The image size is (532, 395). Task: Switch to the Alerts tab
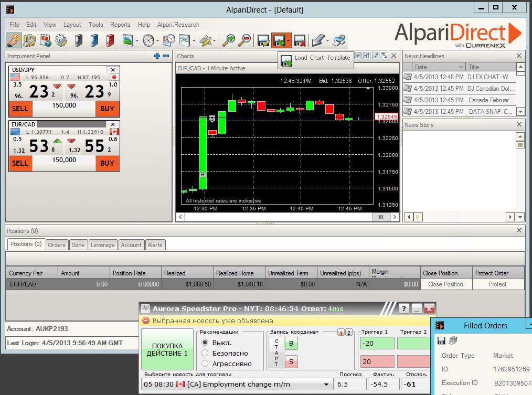(155, 244)
